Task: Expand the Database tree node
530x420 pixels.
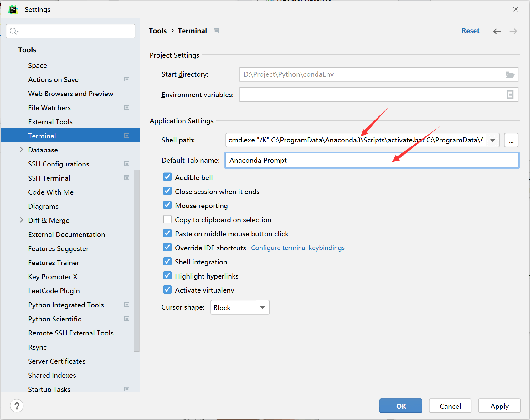Action: pos(21,150)
